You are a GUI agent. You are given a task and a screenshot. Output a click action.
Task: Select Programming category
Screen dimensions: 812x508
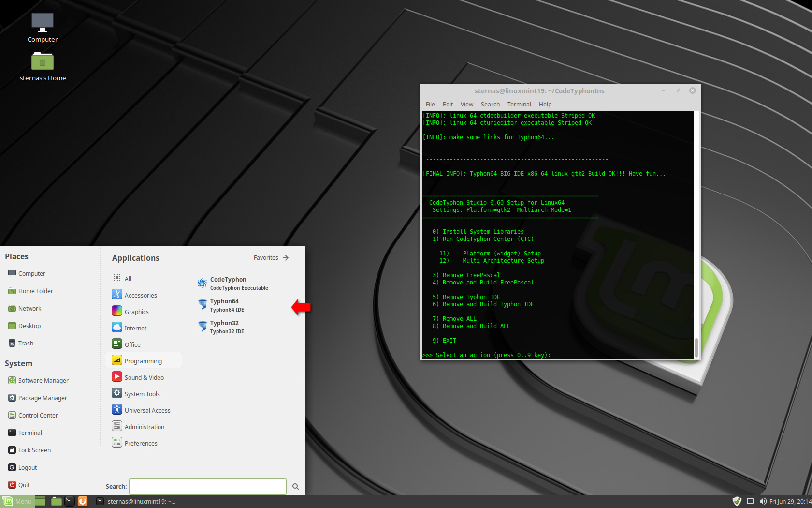pyautogui.click(x=144, y=361)
